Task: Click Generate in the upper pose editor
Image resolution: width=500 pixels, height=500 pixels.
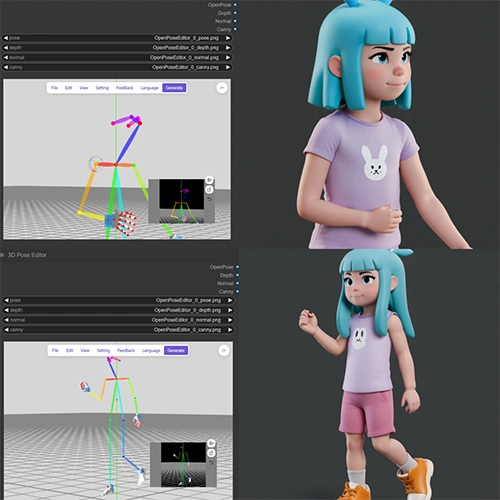Action: pos(174,88)
